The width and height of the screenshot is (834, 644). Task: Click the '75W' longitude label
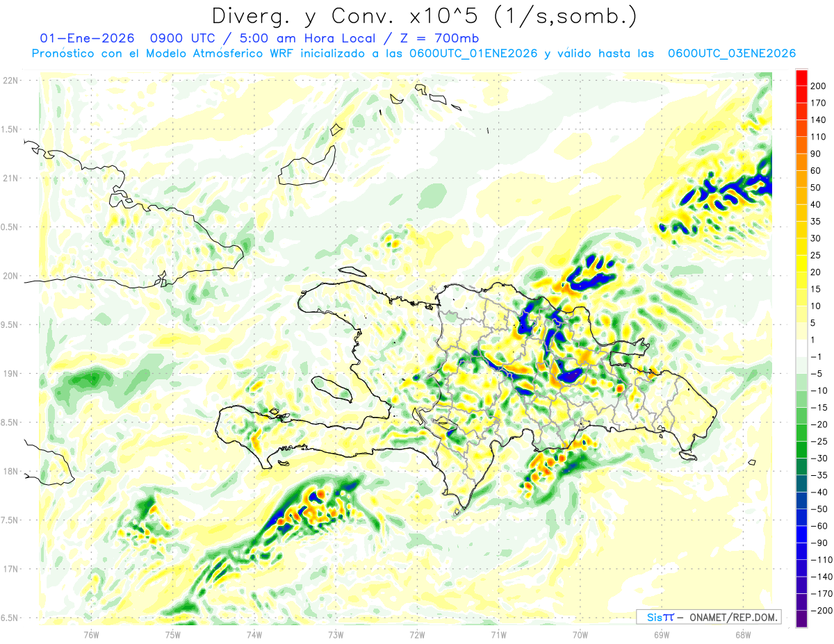(173, 634)
